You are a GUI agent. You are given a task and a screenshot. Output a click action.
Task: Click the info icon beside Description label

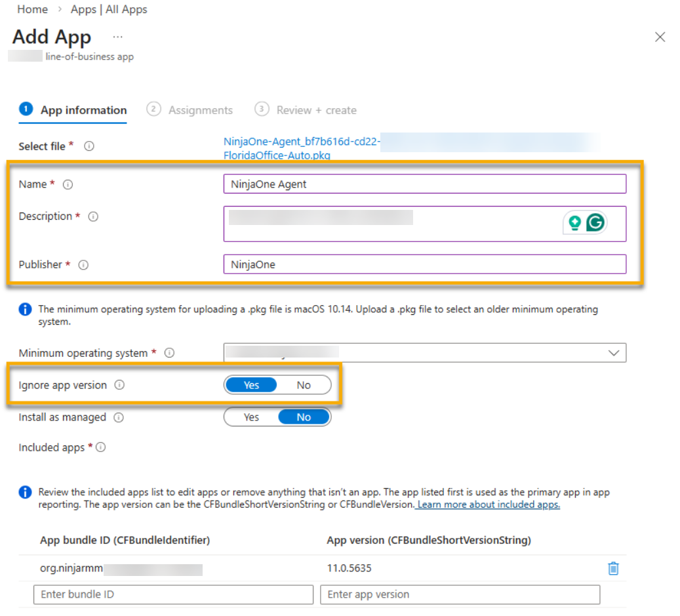[x=93, y=216]
